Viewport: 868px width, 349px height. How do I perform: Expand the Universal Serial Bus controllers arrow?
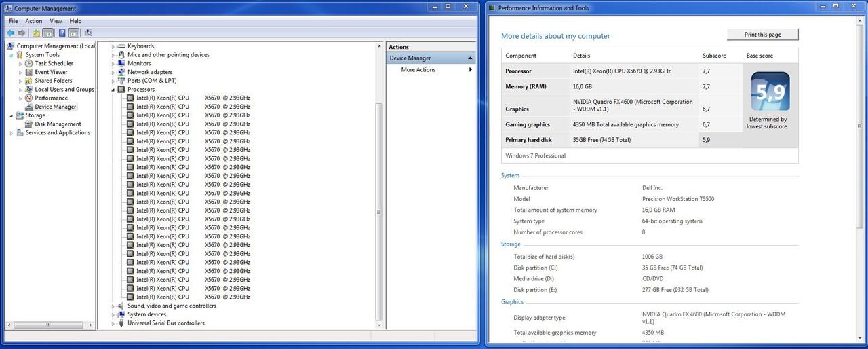point(114,323)
